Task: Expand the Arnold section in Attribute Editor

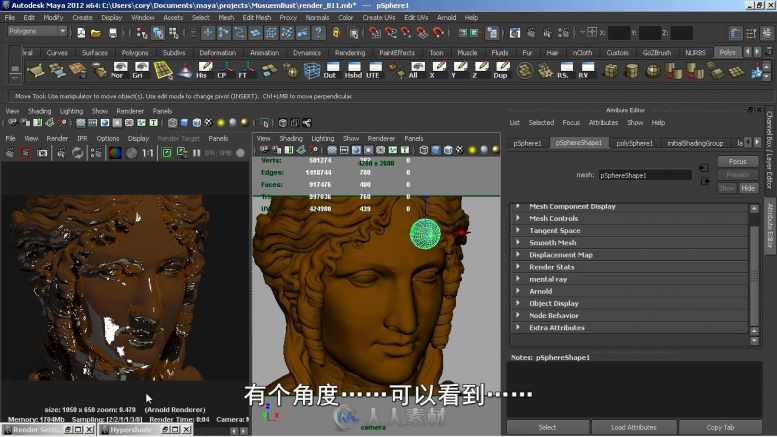Action: tap(629, 291)
